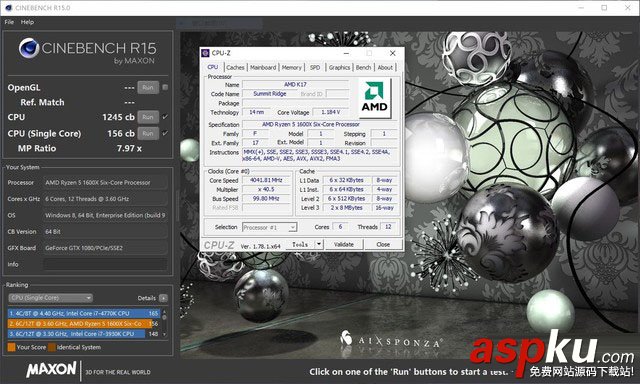Open the ranking type dropdown CPU (Single Core)
The height and width of the screenshot is (384, 640).
(51, 298)
